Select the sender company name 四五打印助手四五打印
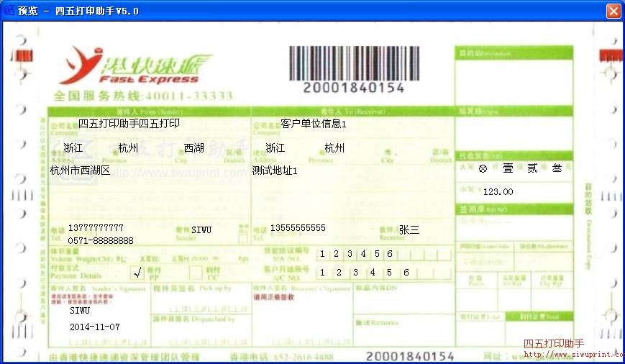 129,123
